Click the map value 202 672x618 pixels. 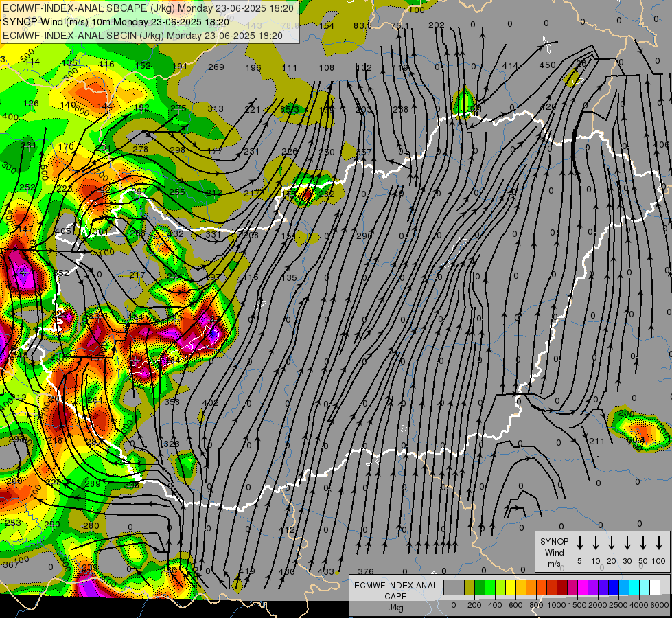pyautogui.click(x=437, y=25)
